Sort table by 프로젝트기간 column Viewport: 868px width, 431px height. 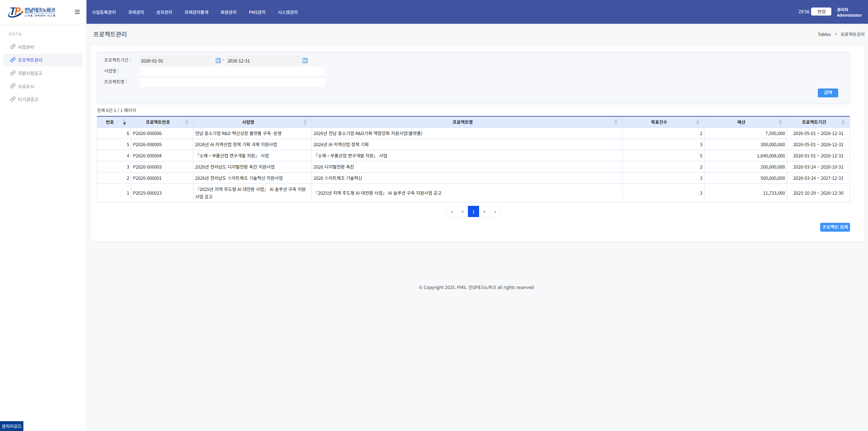tap(843, 122)
